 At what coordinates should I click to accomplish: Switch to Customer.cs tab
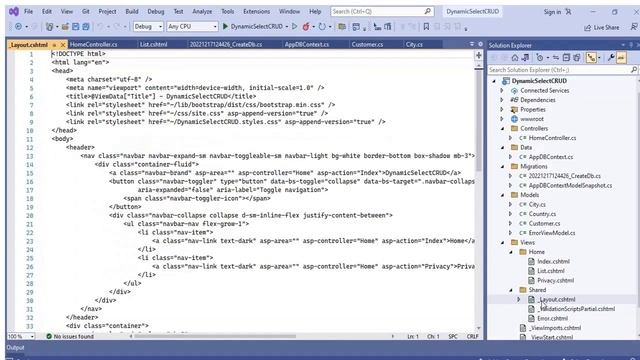367,44
